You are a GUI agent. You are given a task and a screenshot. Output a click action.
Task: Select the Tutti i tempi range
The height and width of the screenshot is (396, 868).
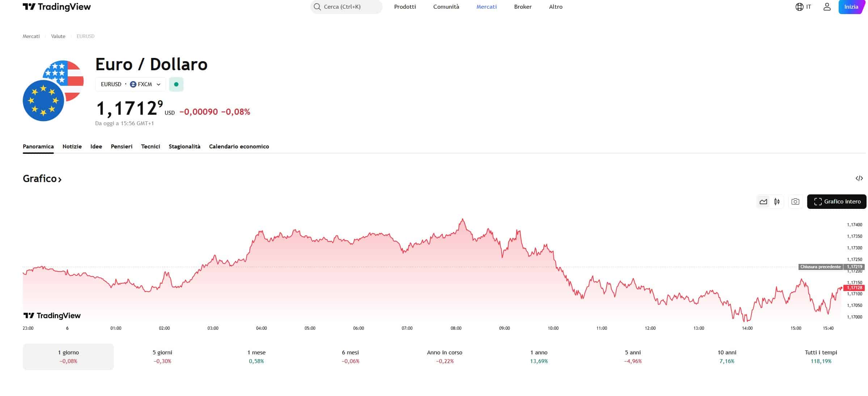(x=820, y=357)
